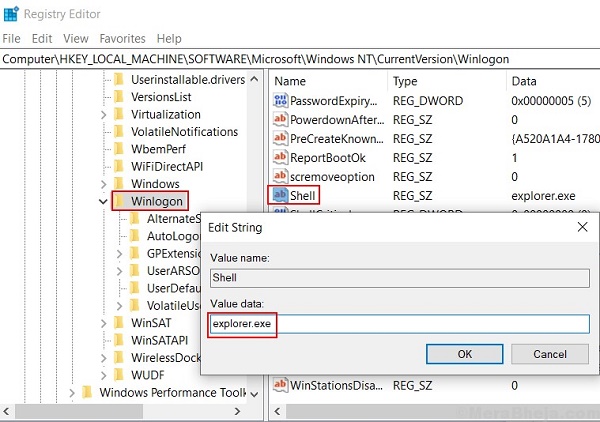The width and height of the screenshot is (600, 422).
Task: Select the Virtualization folder icon
Action: tap(119, 114)
